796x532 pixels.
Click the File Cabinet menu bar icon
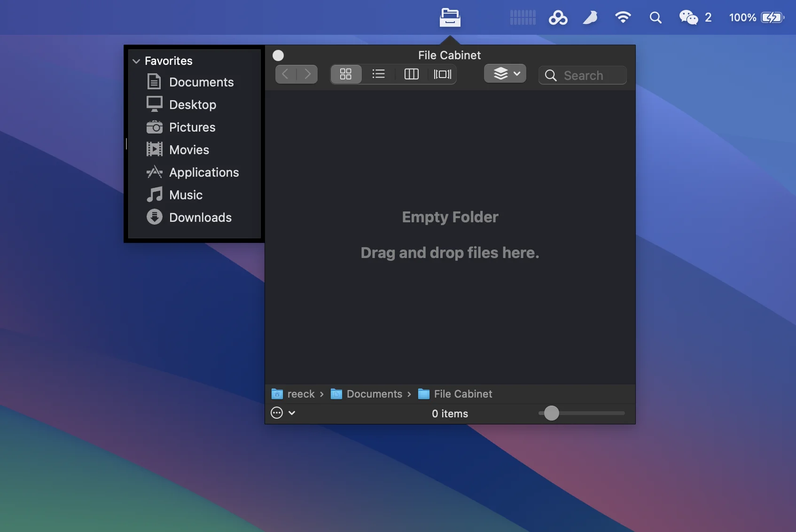click(450, 17)
